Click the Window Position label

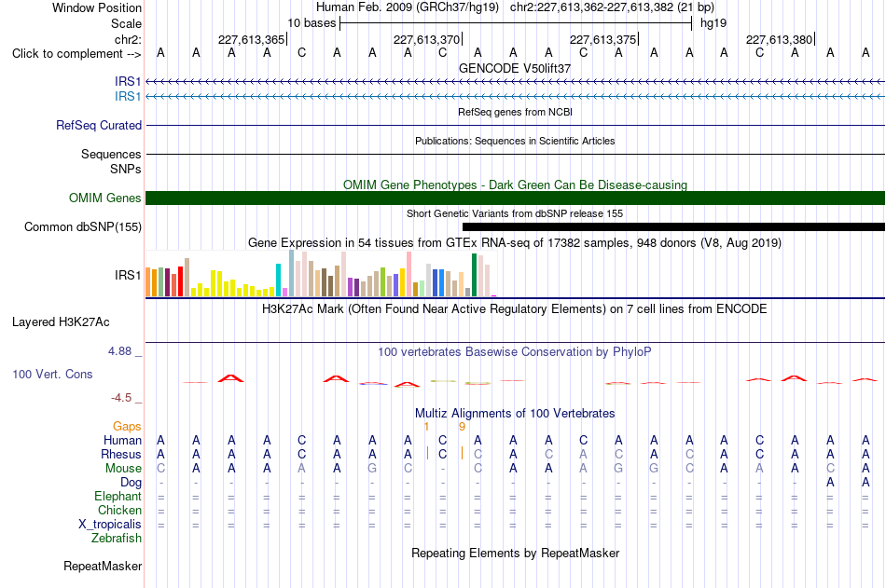pos(97,7)
